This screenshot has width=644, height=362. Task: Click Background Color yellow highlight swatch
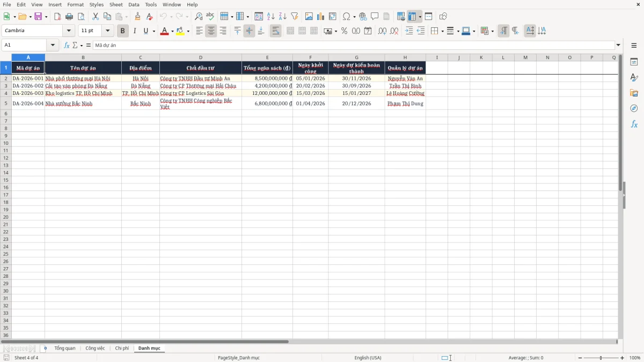(180, 31)
